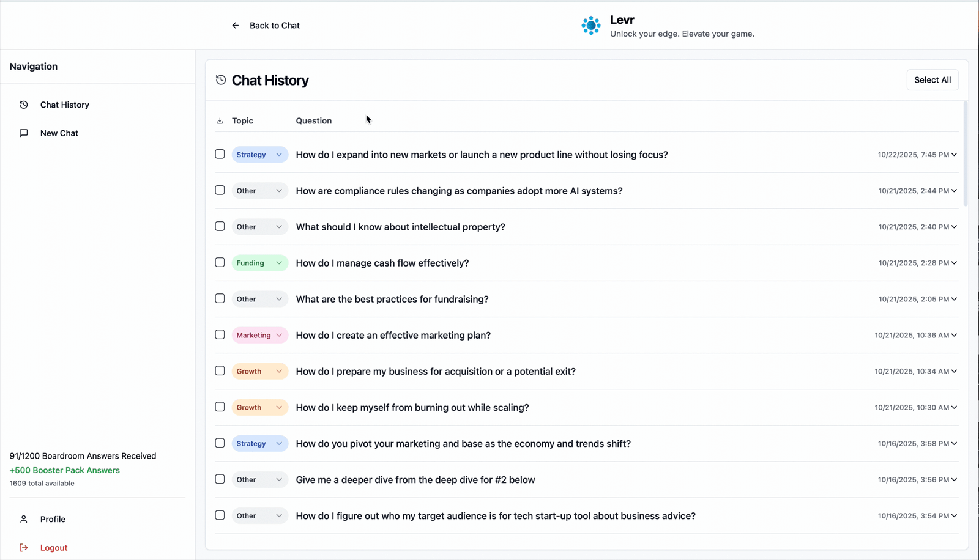Image resolution: width=979 pixels, height=560 pixels.
Task: Open Chat History in the navigation sidebar
Action: pos(64,105)
